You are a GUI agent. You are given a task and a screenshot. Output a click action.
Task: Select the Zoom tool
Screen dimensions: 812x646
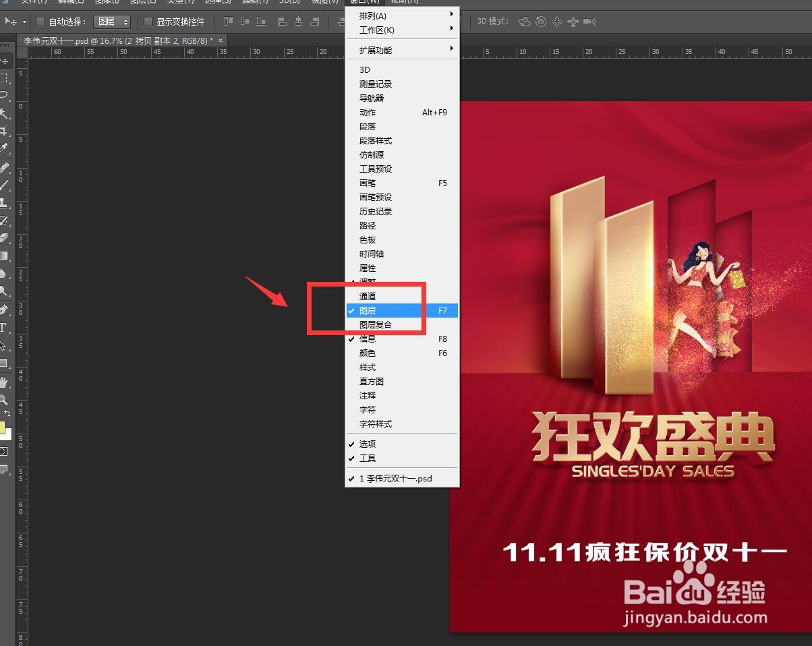4,400
